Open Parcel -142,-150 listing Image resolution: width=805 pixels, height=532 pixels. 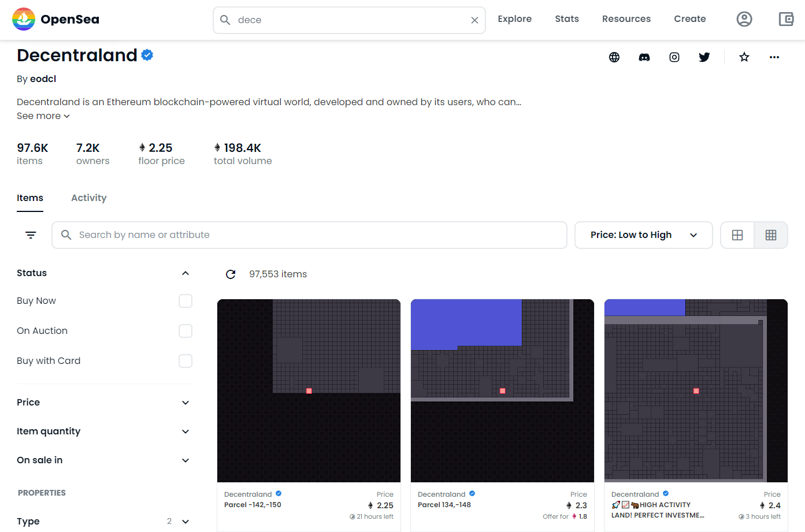(x=253, y=505)
